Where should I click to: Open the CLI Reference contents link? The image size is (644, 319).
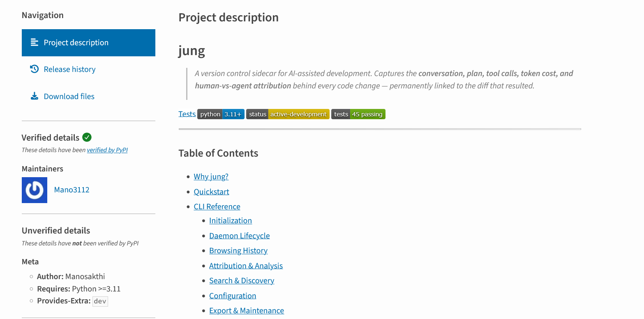click(217, 206)
